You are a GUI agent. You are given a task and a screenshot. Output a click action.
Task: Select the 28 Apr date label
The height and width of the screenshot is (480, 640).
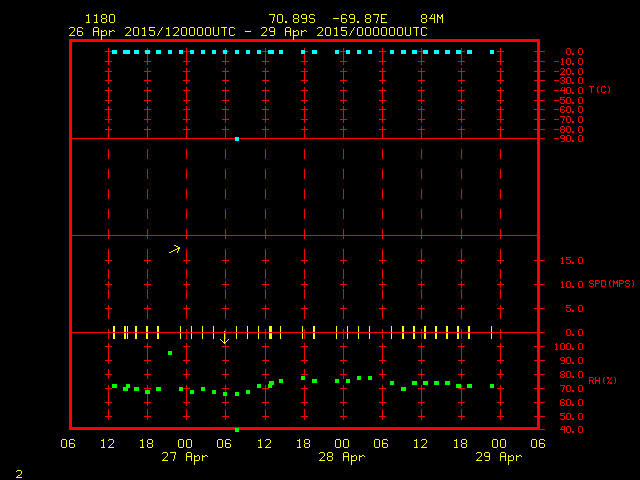(341, 457)
